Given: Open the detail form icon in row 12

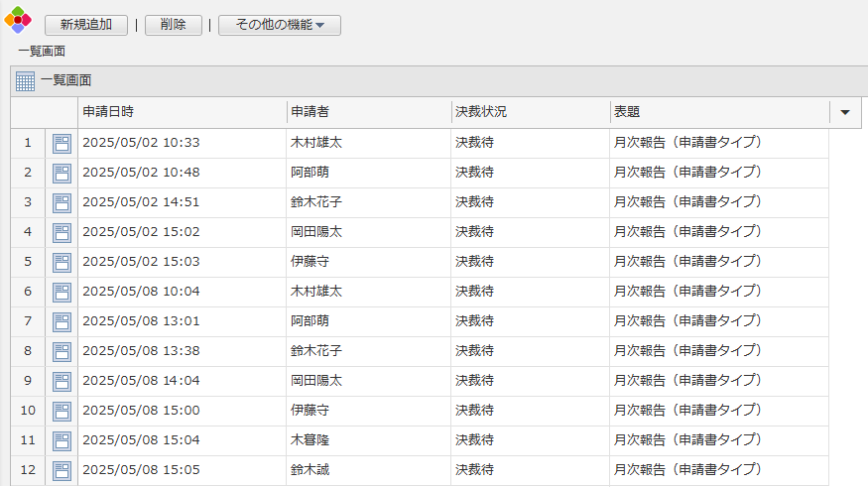Looking at the screenshot, I should (x=62, y=470).
